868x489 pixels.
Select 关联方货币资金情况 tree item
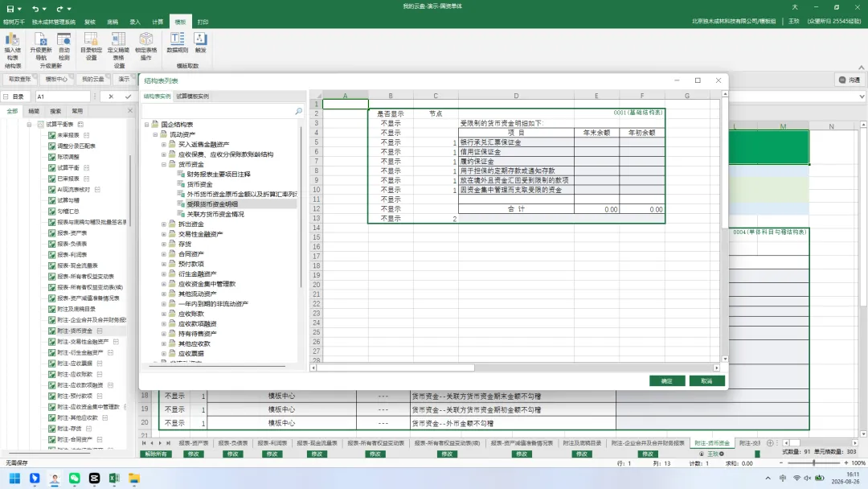(x=215, y=214)
